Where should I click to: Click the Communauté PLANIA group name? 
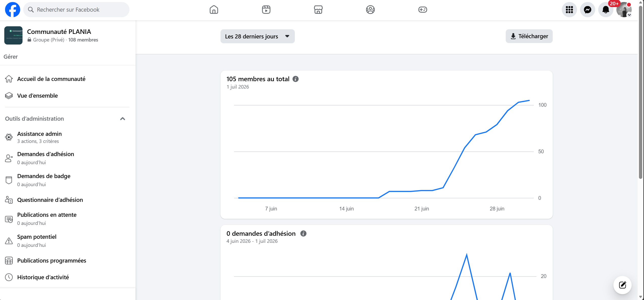[x=59, y=32]
